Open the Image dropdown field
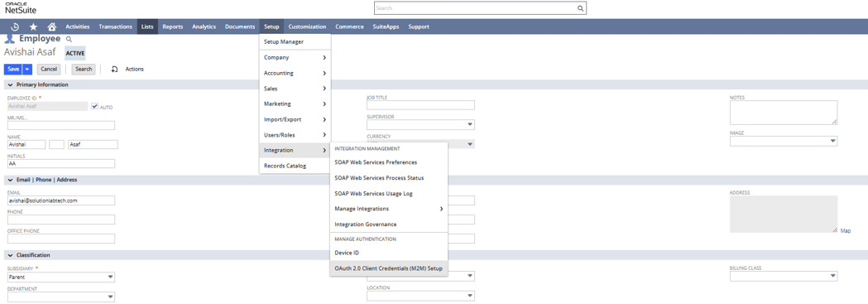Screen dimensions: 868x304 [784, 141]
